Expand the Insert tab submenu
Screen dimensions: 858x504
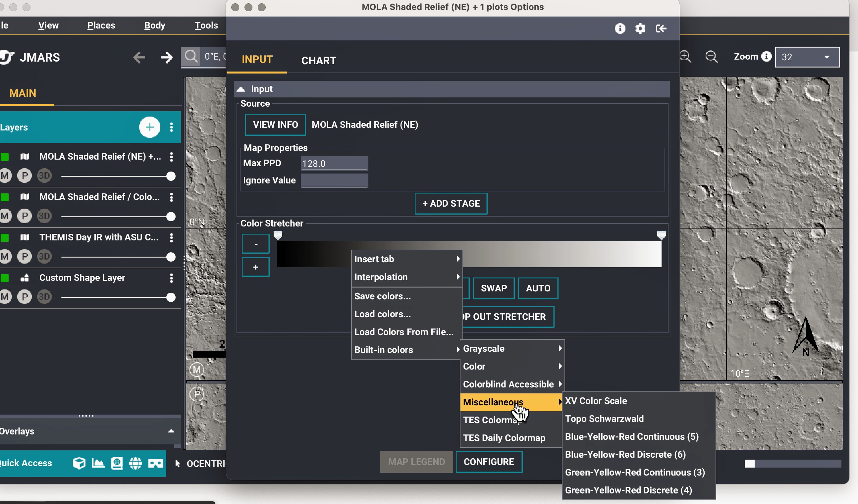[406, 259]
